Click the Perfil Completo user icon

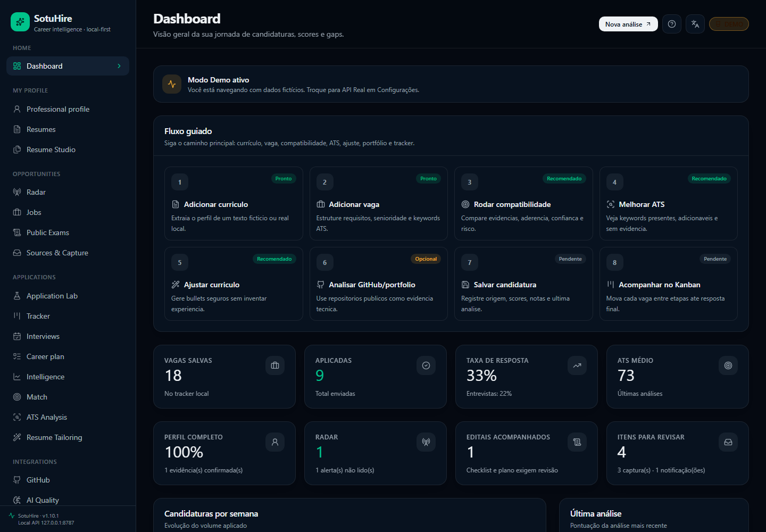[275, 442]
